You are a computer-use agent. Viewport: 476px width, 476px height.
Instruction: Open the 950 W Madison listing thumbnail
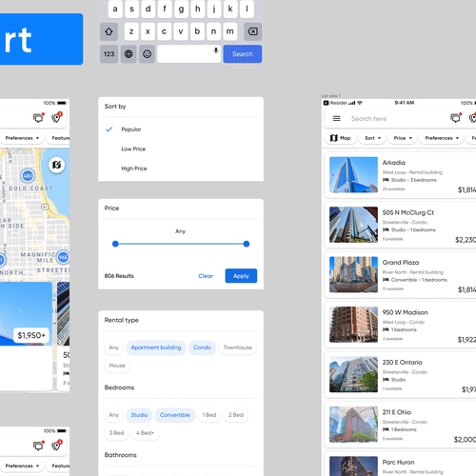(353, 325)
